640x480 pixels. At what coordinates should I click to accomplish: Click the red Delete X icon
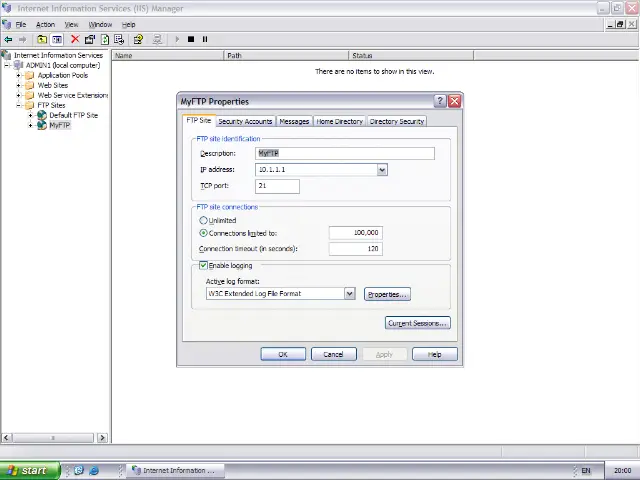click(x=75, y=39)
